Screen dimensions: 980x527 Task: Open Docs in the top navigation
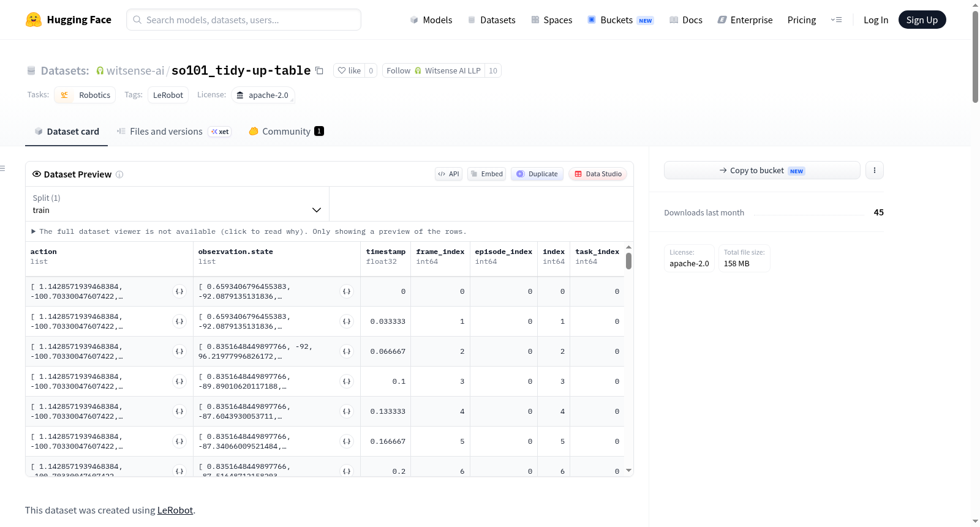pyautogui.click(x=686, y=20)
